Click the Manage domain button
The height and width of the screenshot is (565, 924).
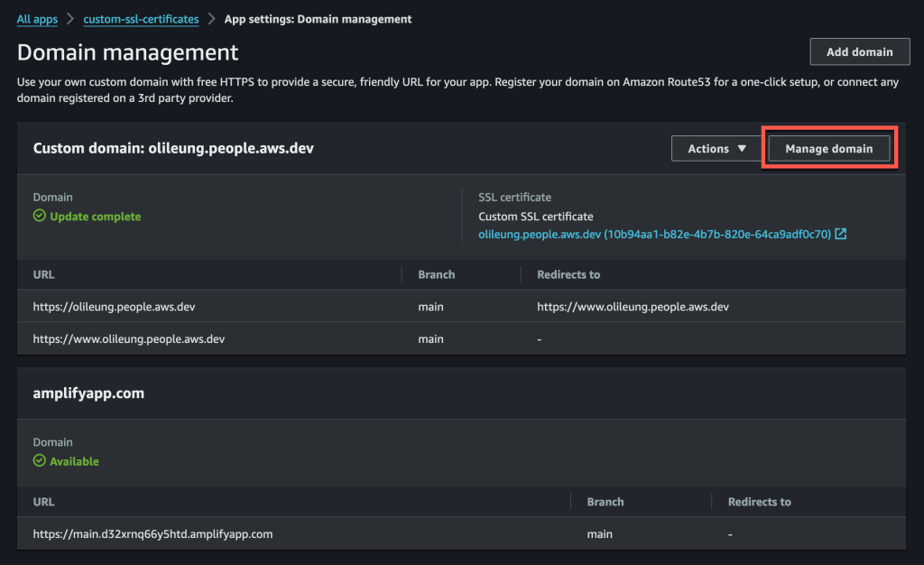tap(829, 148)
